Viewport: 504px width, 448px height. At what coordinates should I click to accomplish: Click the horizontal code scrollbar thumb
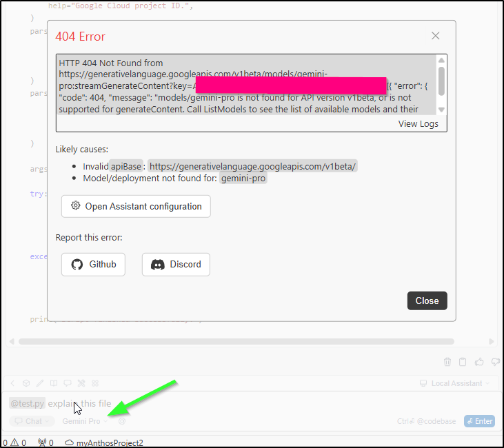point(236,341)
